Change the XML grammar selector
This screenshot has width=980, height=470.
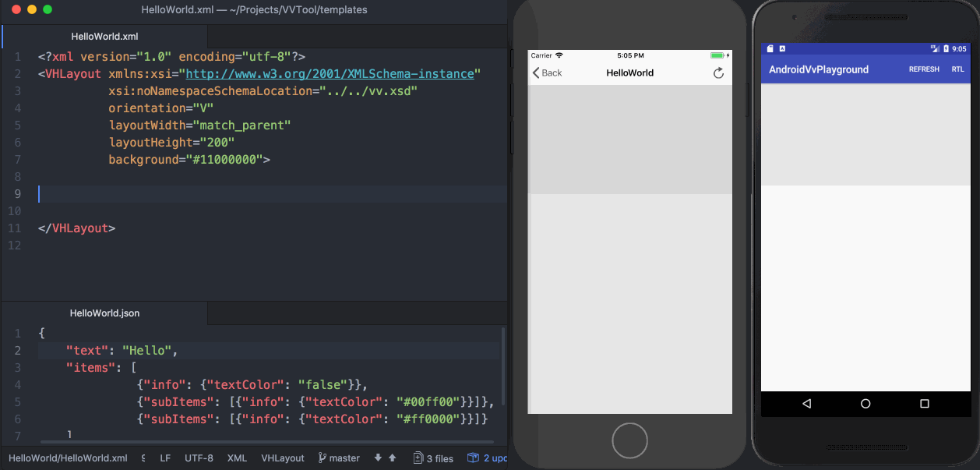(237, 458)
